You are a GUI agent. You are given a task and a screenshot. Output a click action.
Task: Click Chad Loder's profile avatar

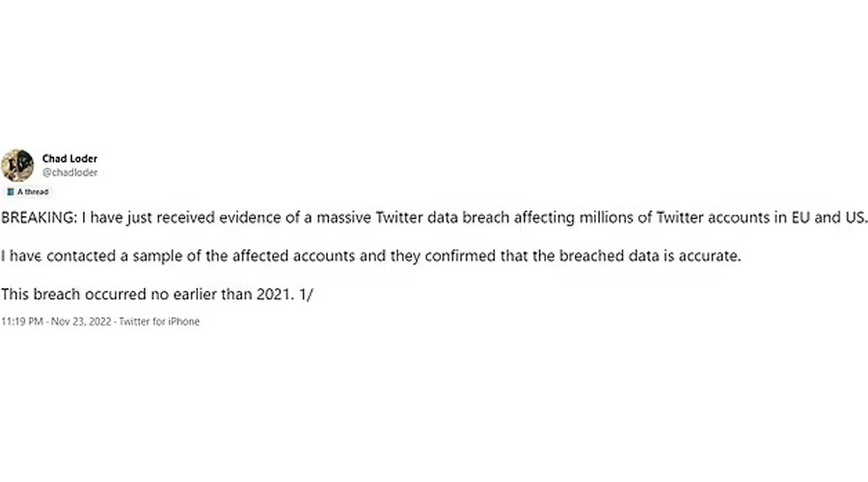pyautogui.click(x=17, y=165)
